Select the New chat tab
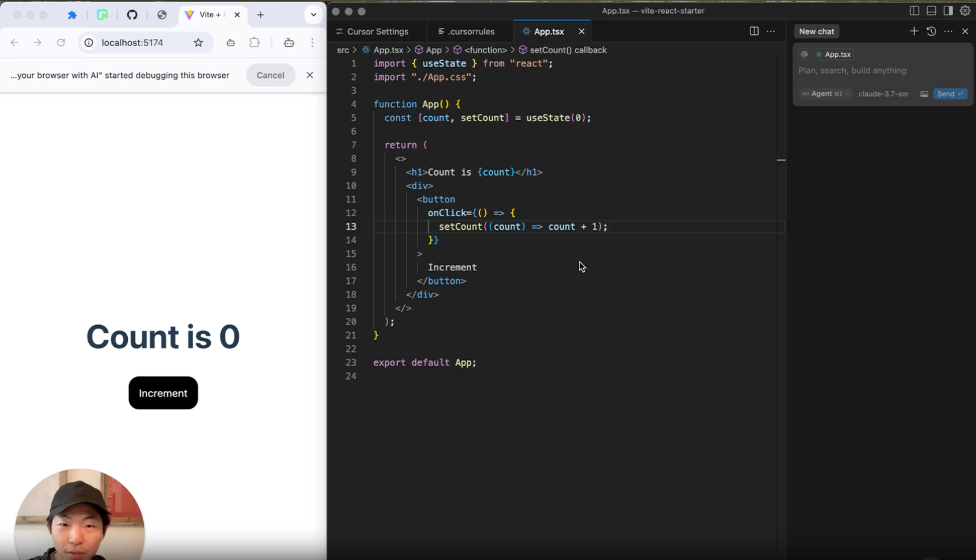Image resolution: width=976 pixels, height=560 pixels. pos(816,32)
